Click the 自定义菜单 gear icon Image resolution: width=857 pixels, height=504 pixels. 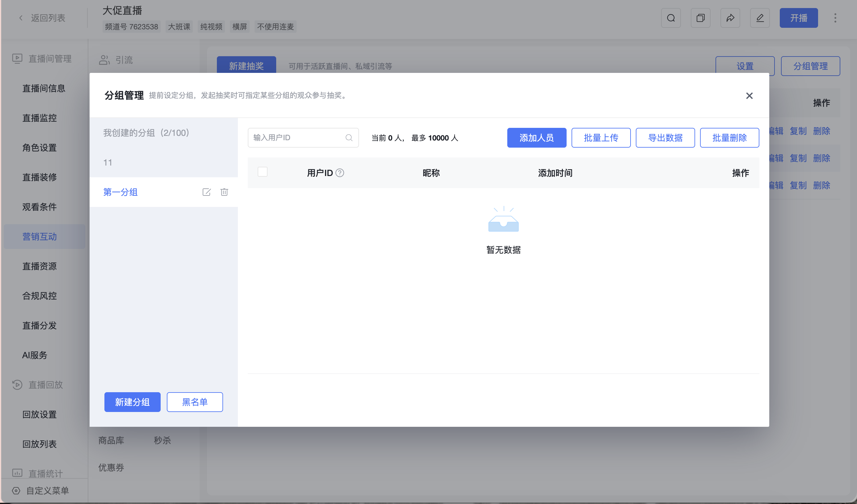click(x=16, y=491)
